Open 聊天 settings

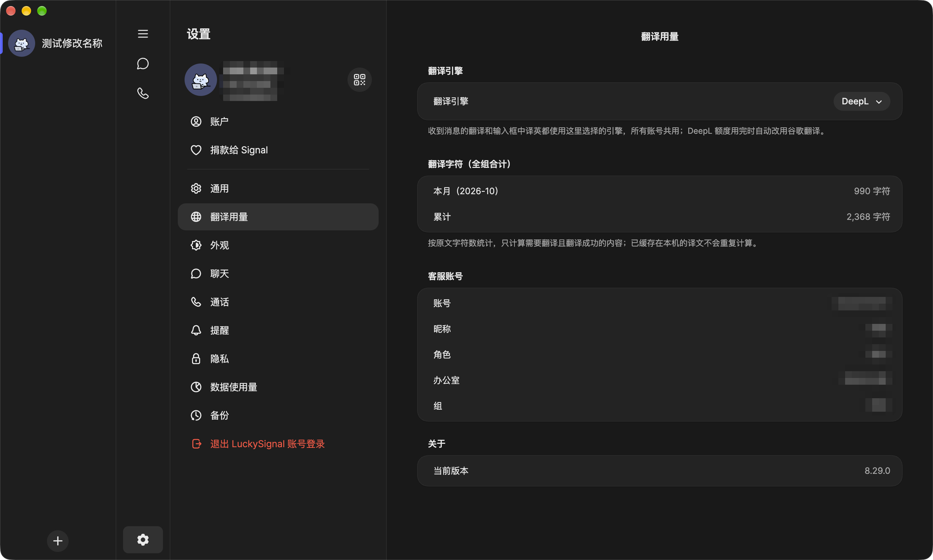278,274
